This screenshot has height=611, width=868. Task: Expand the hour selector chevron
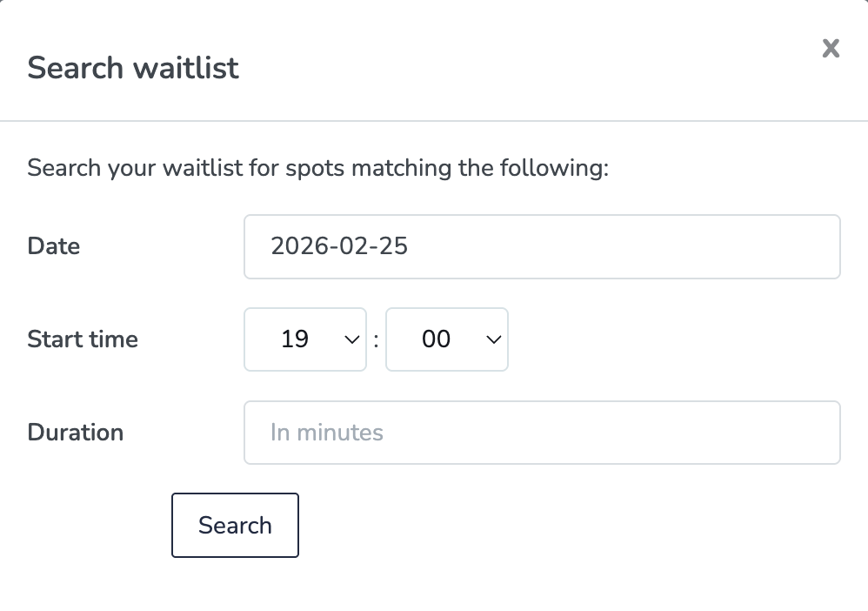click(x=350, y=339)
